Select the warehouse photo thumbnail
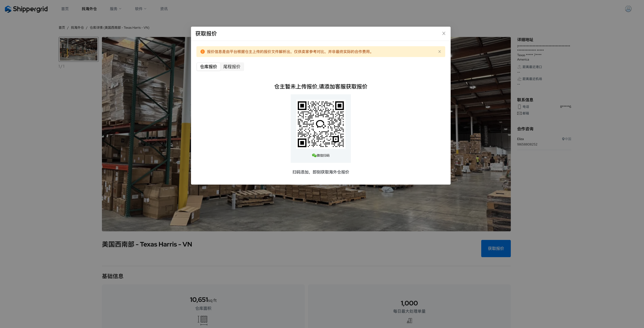 (78, 49)
